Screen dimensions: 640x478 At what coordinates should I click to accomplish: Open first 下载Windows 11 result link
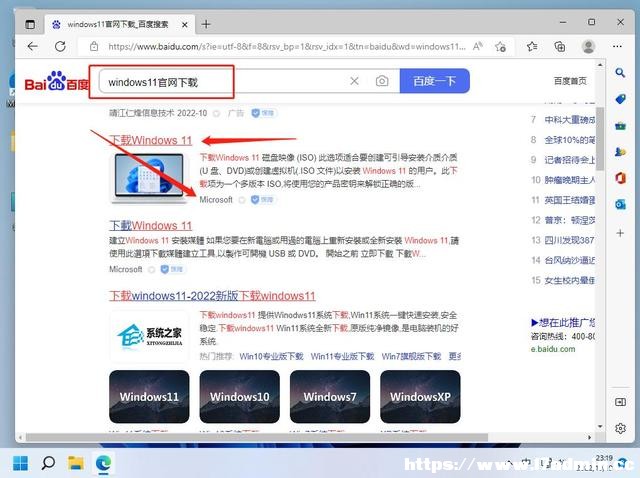click(x=150, y=140)
